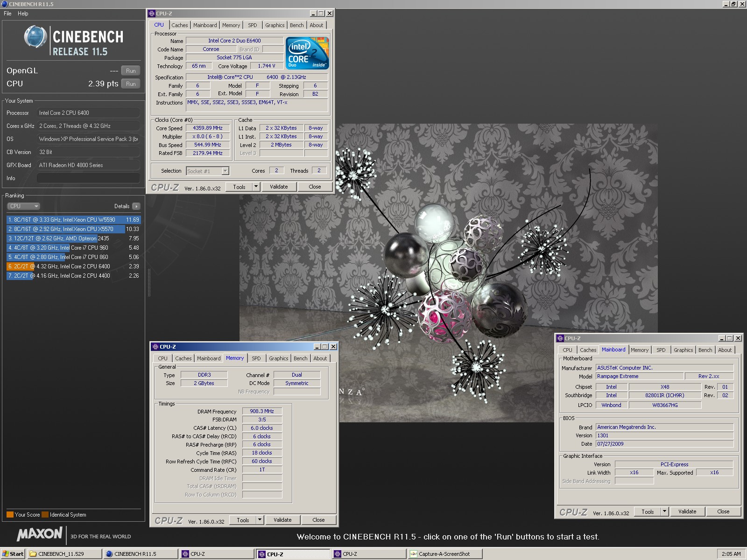Click the CPU-Z icon in top window title bar
The image size is (747, 560).
(x=151, y=14)
